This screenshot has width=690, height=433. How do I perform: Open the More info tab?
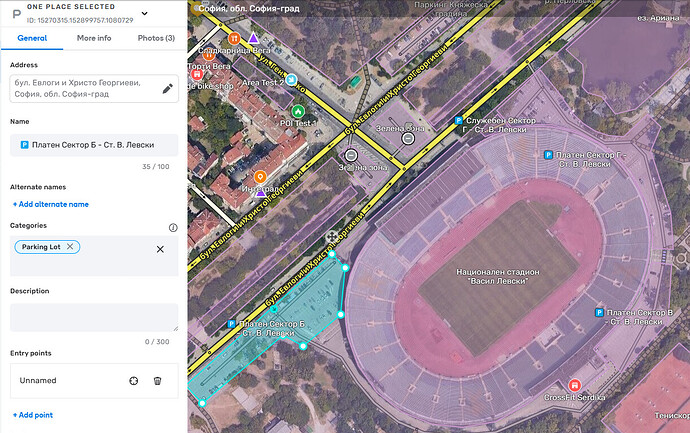point(94,38)
